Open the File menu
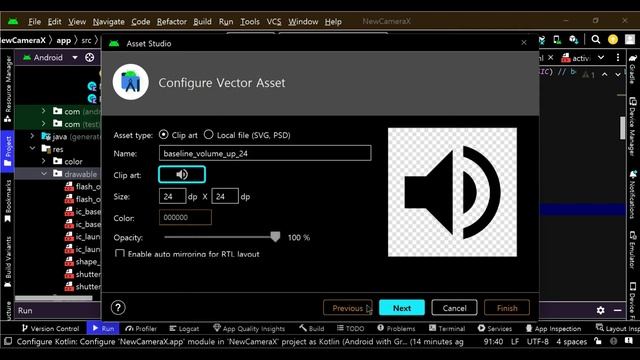 (34, 22)
